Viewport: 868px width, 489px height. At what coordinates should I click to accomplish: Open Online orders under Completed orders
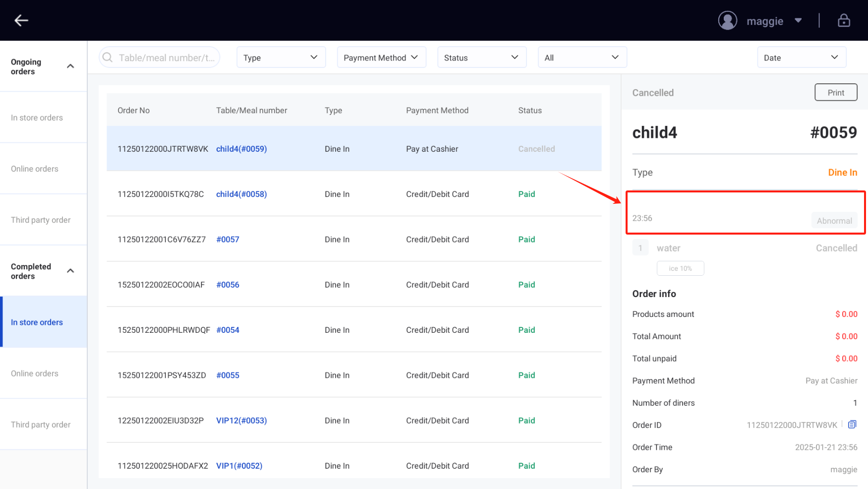pyautogui.click(x=44, y=373)
